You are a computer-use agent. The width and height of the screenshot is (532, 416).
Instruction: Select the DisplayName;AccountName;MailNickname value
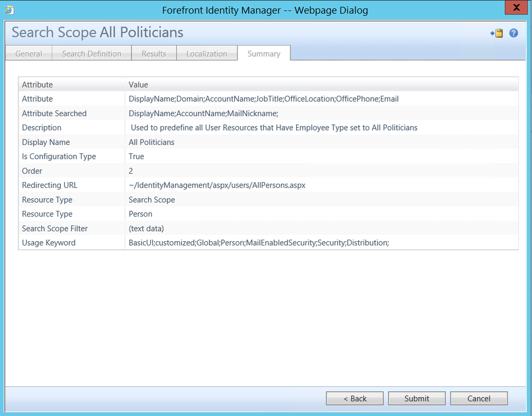click(x=203, y=113)
